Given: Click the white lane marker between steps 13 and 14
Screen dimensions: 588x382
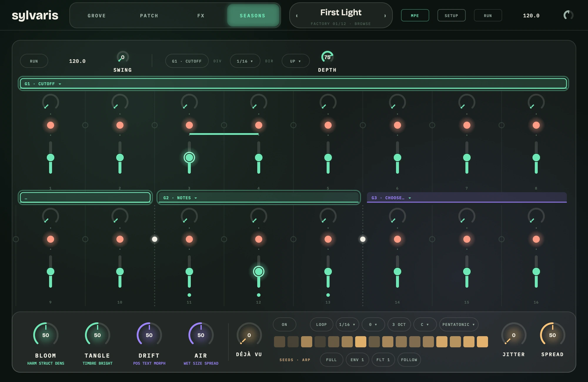Looking at the screenshot, I should click(363, 239).
